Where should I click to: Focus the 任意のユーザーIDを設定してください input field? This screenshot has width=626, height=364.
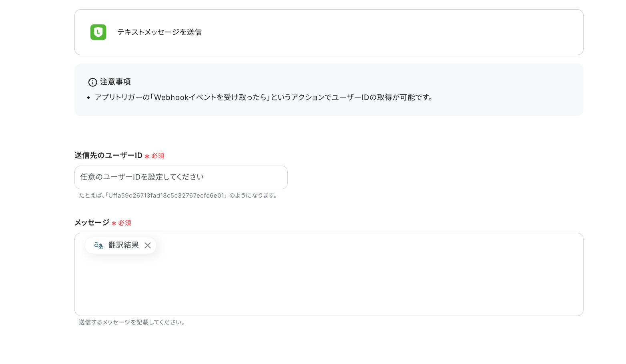tap(181, 177)
